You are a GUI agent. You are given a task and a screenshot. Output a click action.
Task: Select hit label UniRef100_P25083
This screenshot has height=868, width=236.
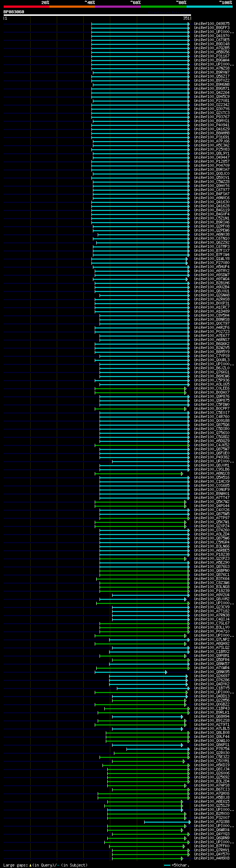[212, 149]
